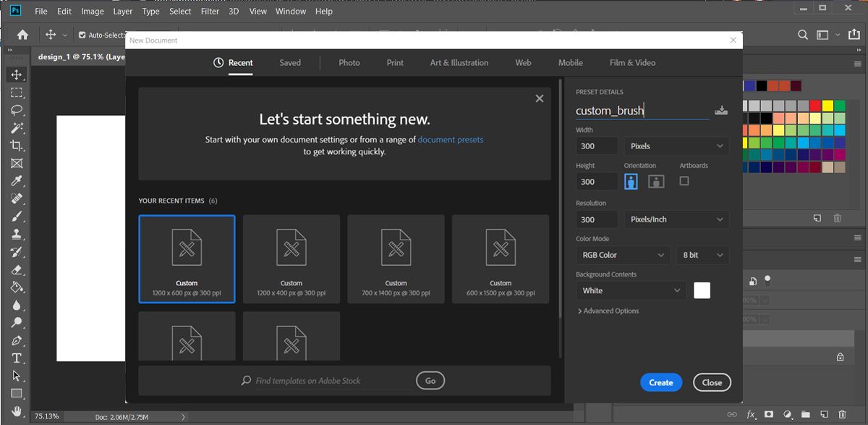Expand Advanced Options section
Screen dimensions: 868x425
click(x=608, y=311)
